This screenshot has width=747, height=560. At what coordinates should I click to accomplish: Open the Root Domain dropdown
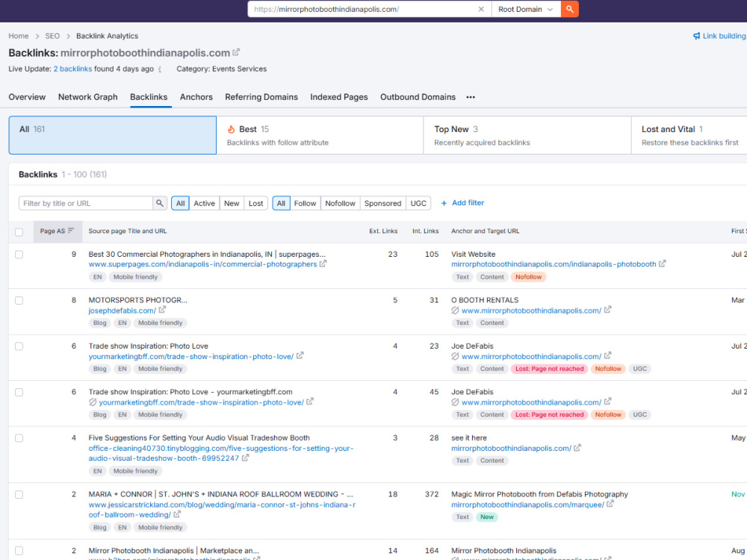(525, 9)
